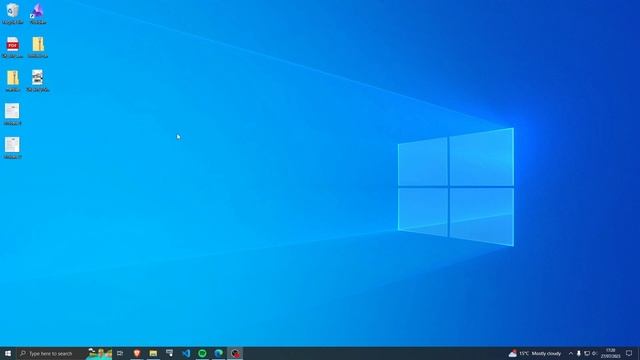This screenshot has height=360, width=640.
Task: Open the taskbar app between File Explorer and VS Code
Action: pyautogui.click(x=169, y=353)
